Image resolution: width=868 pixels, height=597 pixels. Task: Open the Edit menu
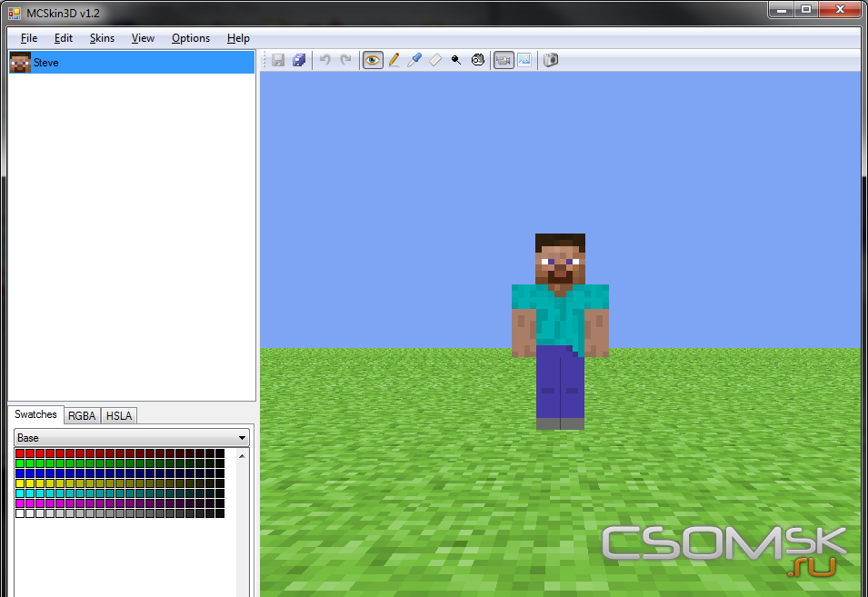[63, 38]
